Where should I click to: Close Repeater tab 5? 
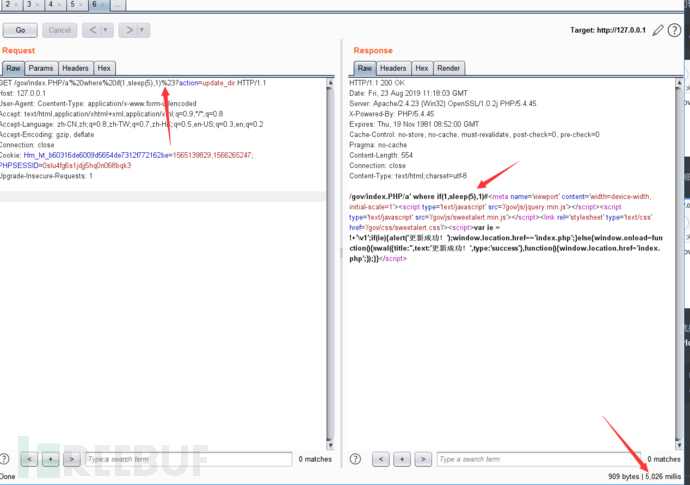point(81,4)
